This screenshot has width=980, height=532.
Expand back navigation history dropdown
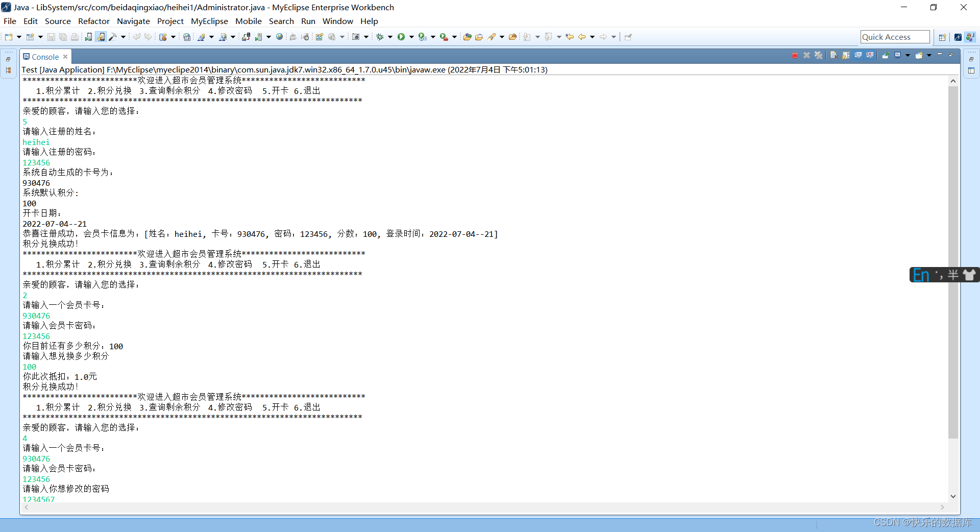coord(592,37)
